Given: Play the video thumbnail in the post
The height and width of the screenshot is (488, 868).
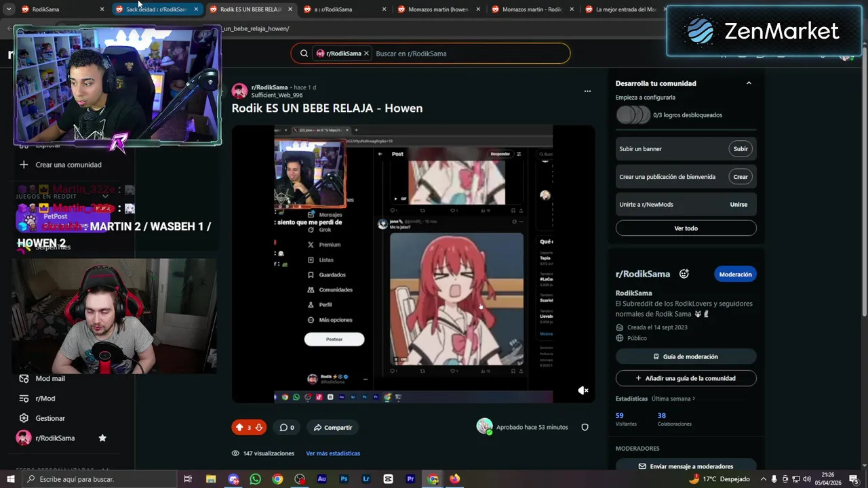Looking at the screenshot, I should pos(413,264).
